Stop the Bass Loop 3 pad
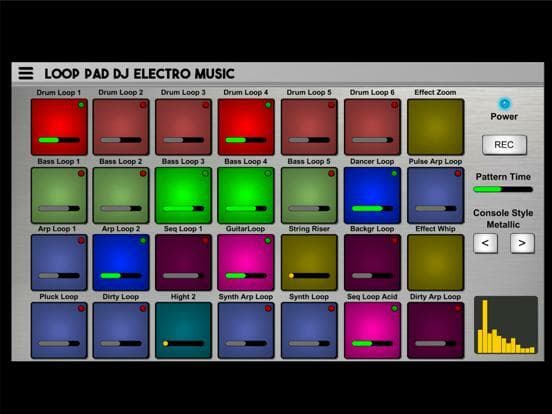552x414 pixels. coord(183,195)
